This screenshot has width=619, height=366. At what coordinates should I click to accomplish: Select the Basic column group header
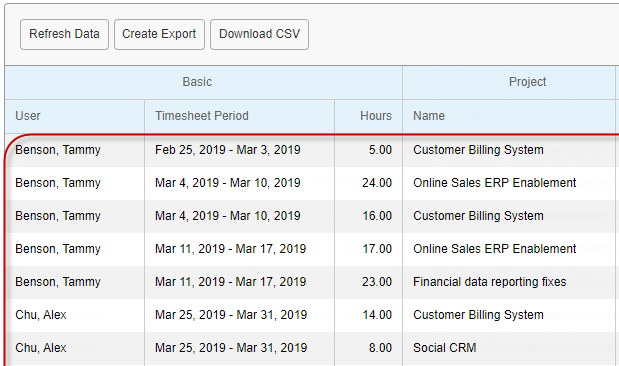point(204,82)
